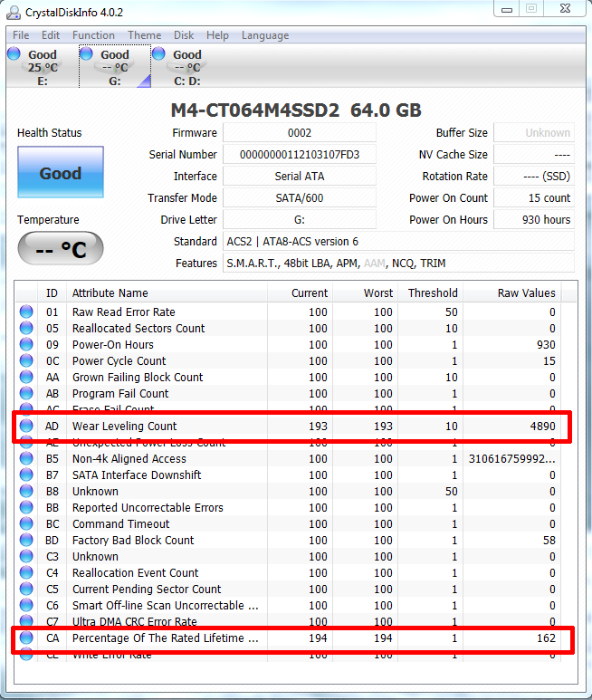Click the temperature display button

pos(61,249)
